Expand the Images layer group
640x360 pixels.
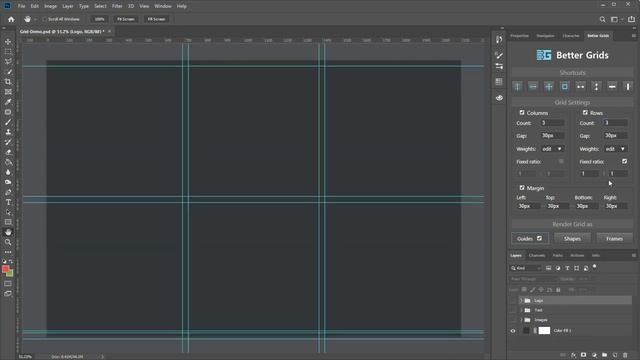521,320
